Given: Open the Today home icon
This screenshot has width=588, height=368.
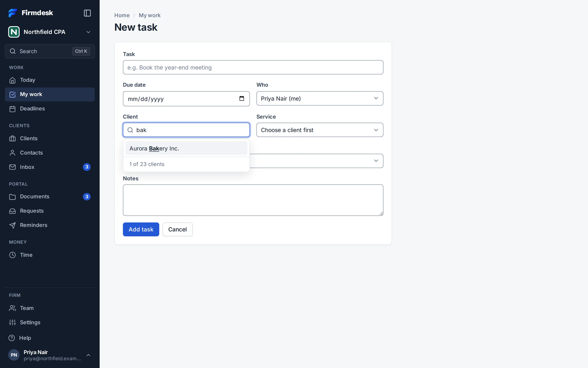Looking at the screenshot, I should tap(12, 80).
